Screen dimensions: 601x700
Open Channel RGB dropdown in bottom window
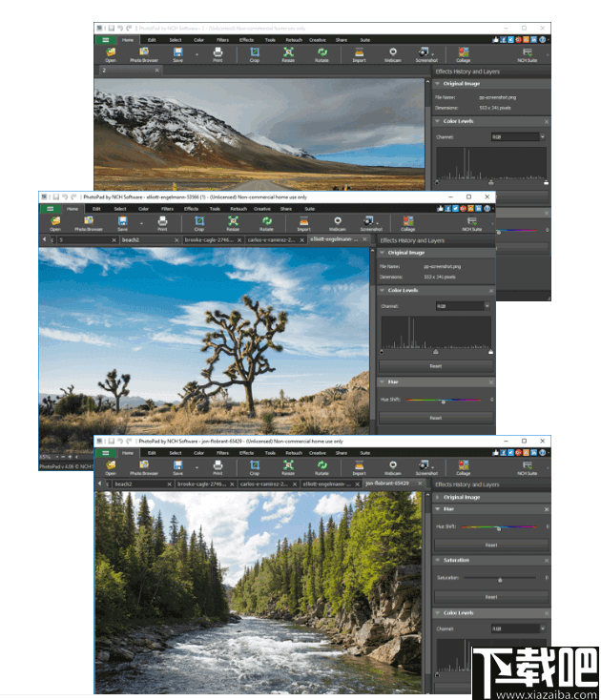pos(518,628)
